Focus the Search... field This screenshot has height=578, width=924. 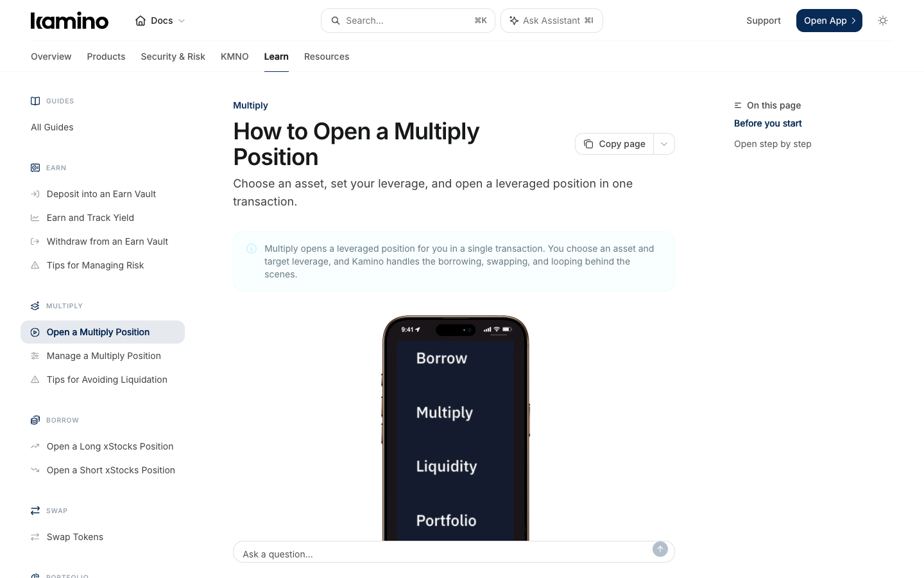tap(408, 21)
